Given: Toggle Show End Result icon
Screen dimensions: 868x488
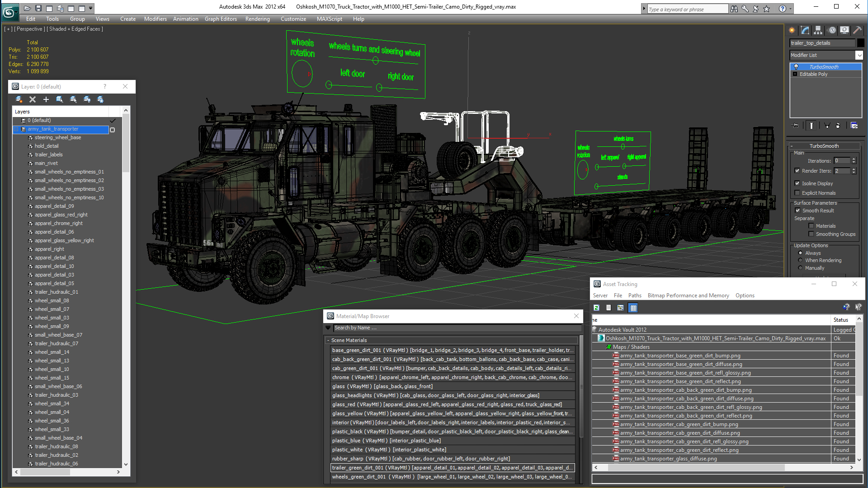Looking at the screenshot, I should (811, 126).
